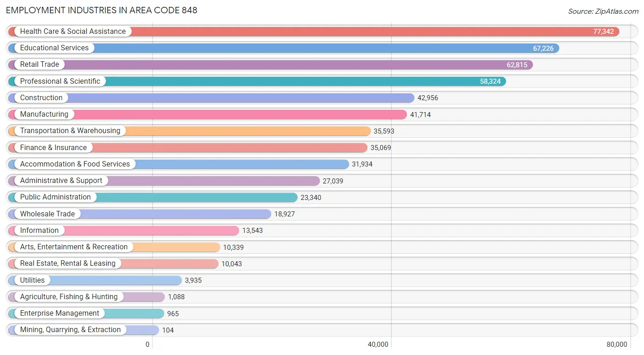Select the Arts, Entertainment & Recreation label

[x=74, y=247]
